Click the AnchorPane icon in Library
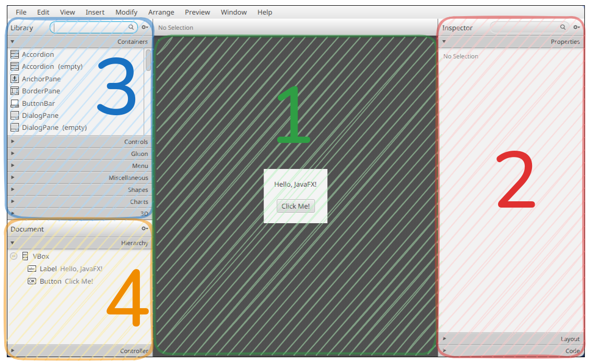 15,79
